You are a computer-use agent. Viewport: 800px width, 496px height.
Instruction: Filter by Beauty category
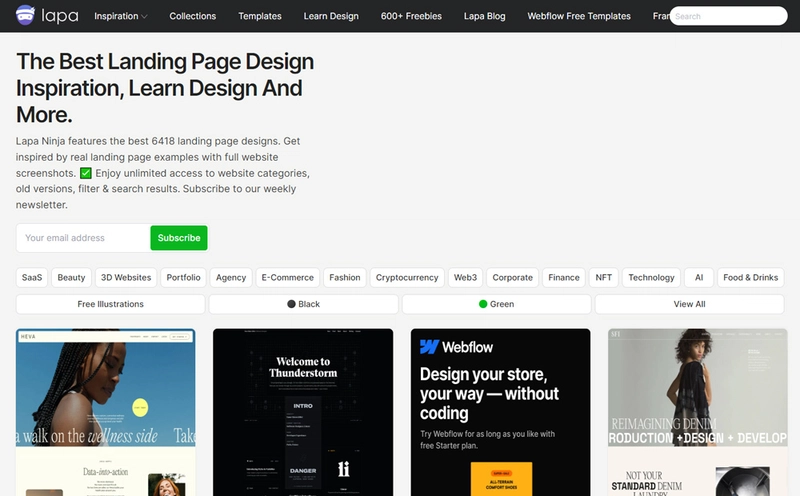pyautogui.click(x=71, y=278)
